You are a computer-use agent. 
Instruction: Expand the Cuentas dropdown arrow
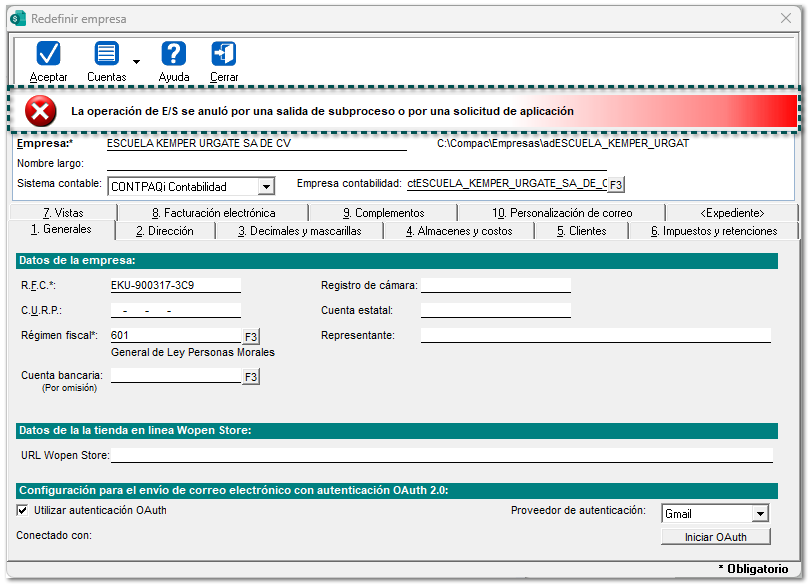pyautogui.click(x=136, y=62)
